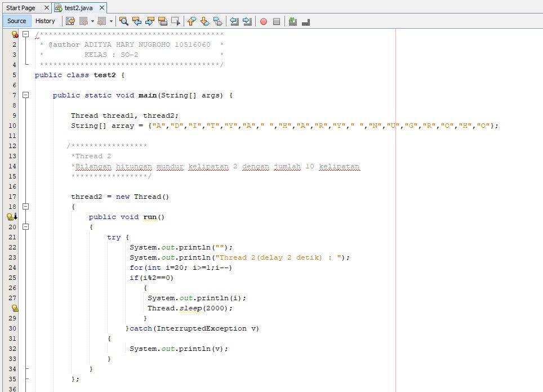The width and height of the screenshot is (543, 392).
Task: Click Shift Line Right icon
Action: pyautogui.click(x=247, y=21)
